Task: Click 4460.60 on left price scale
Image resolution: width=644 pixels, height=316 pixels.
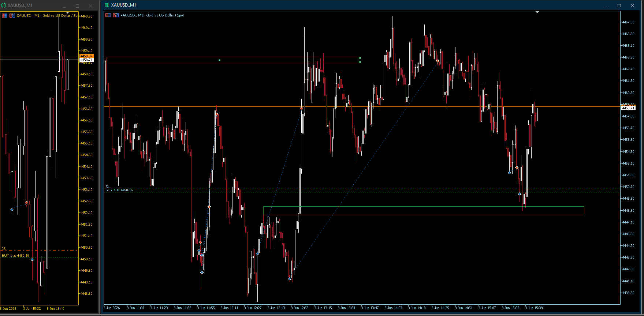Action: (x=87, y=16)
